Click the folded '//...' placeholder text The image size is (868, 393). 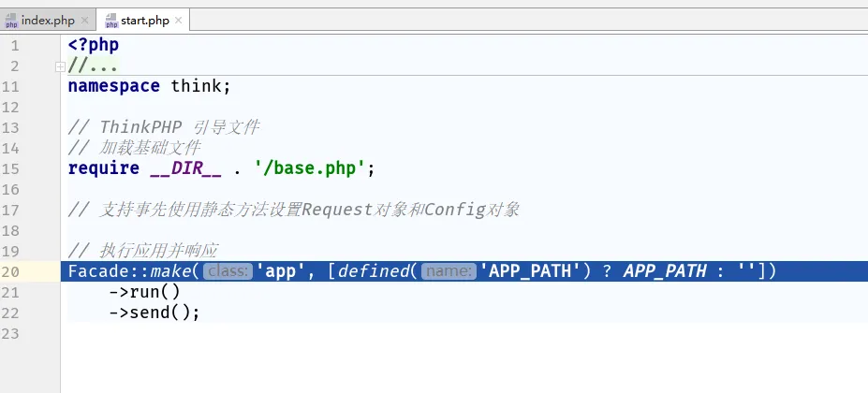93,65
